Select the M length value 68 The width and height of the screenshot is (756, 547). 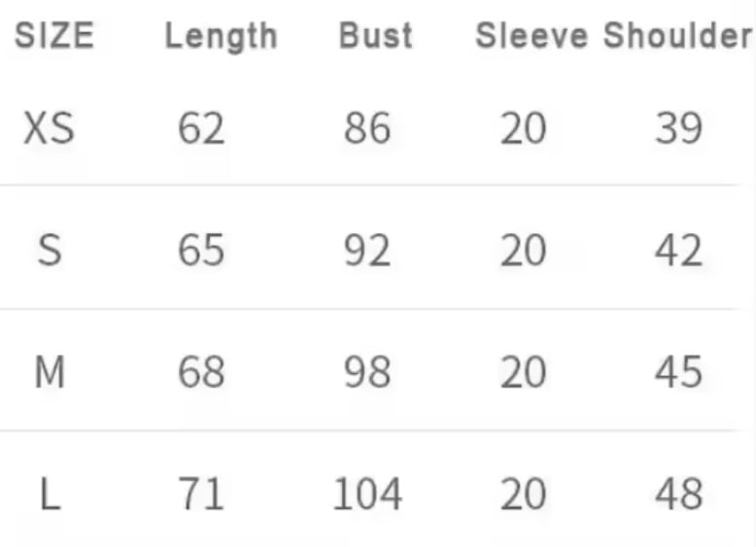[201, 372]
